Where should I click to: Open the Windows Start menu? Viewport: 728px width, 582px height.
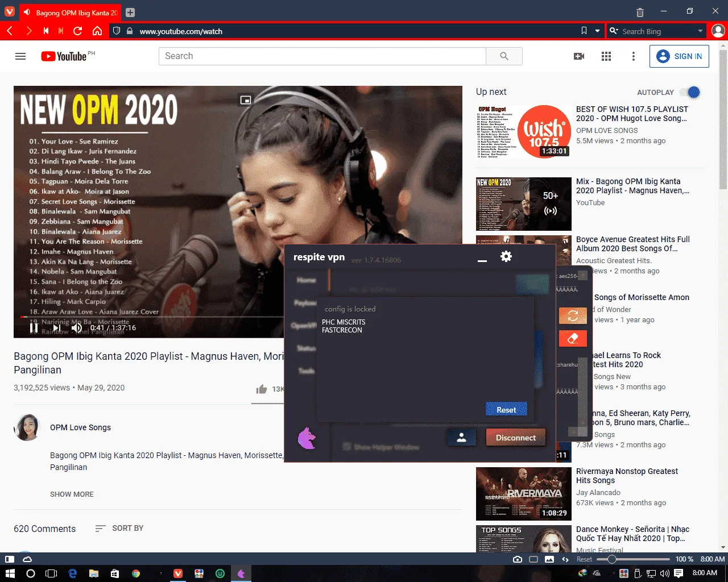click(x=10, y=573)
